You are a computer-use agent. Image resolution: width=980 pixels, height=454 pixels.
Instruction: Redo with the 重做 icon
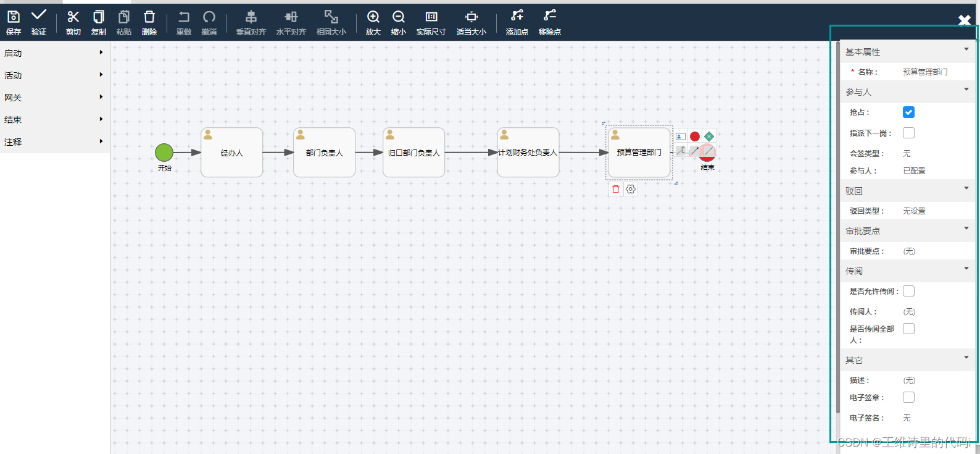[x=184, y=22]
